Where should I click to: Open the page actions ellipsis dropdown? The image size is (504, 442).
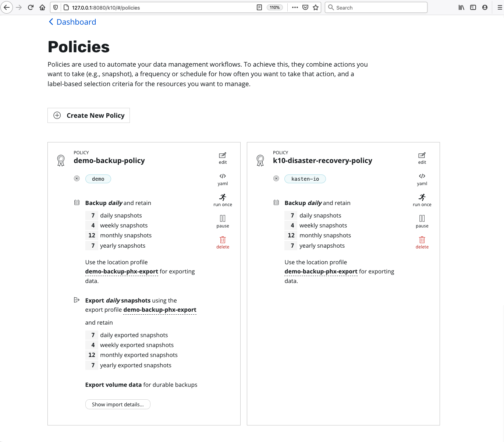click(295, 7)
